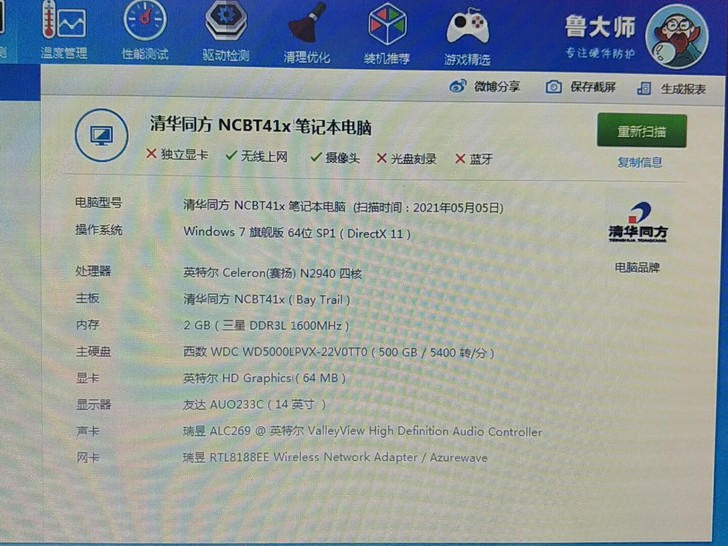Viewport: 728px width, 546px height.
Task: Open the 温度管理 temperature management icon
Action: point(64,30)
